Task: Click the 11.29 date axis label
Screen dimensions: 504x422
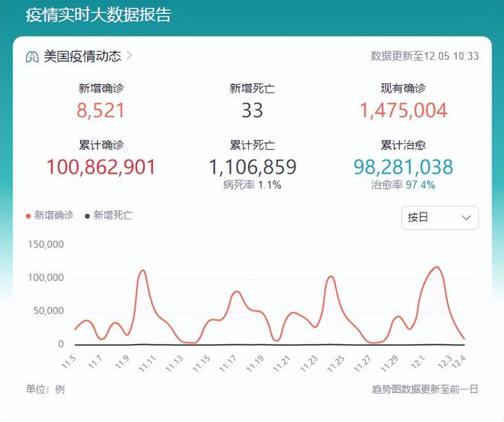Action: coord(390,363)
